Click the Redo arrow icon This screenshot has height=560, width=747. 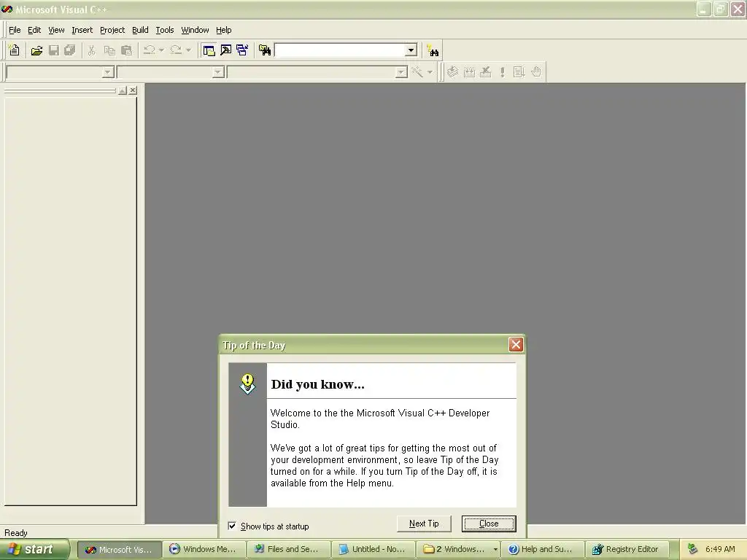click(177, 50)
